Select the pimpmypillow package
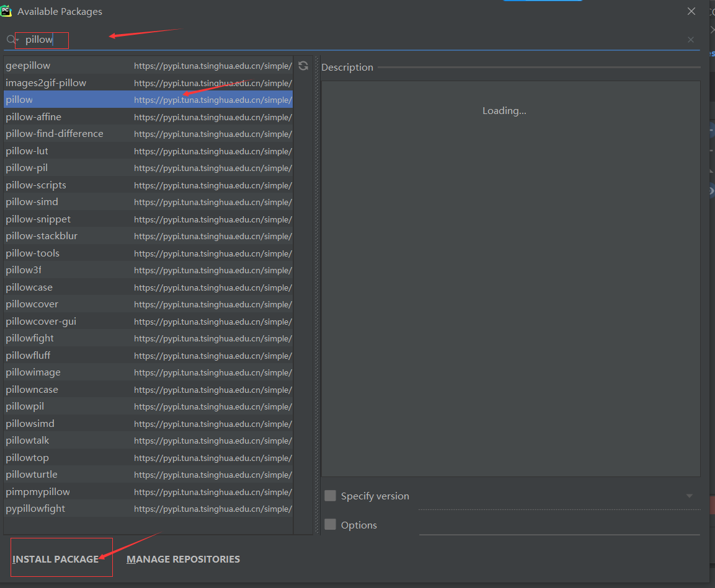This screenshot has height=588, width=715. pos(148,492)
